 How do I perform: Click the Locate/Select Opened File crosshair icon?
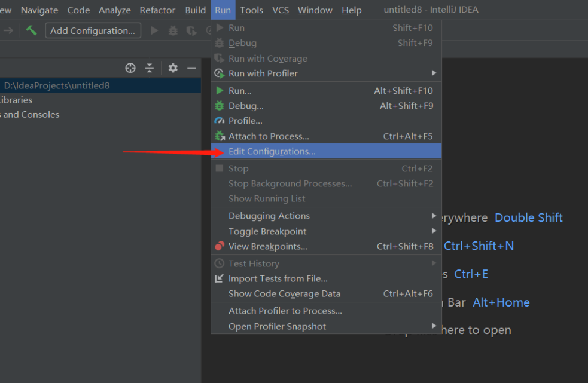130,68
